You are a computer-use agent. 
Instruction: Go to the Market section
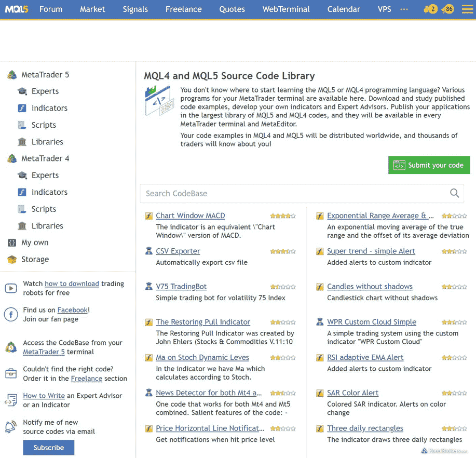pyautogui.click(x=92, y=9)
